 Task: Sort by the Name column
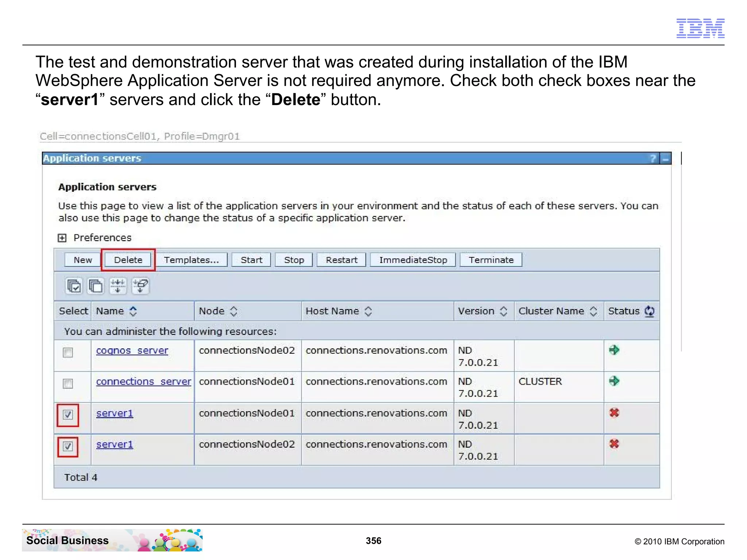tap(133, 311)
